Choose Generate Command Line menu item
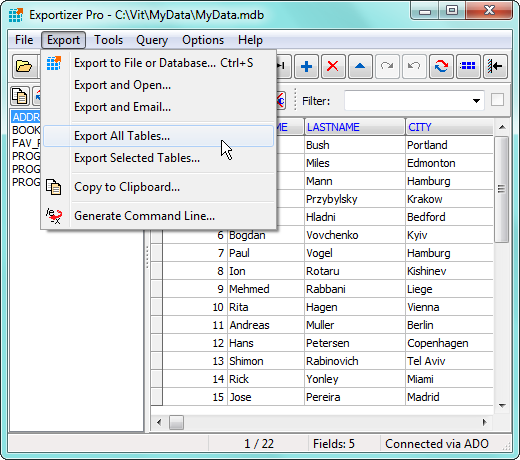 tap(159, 216)
